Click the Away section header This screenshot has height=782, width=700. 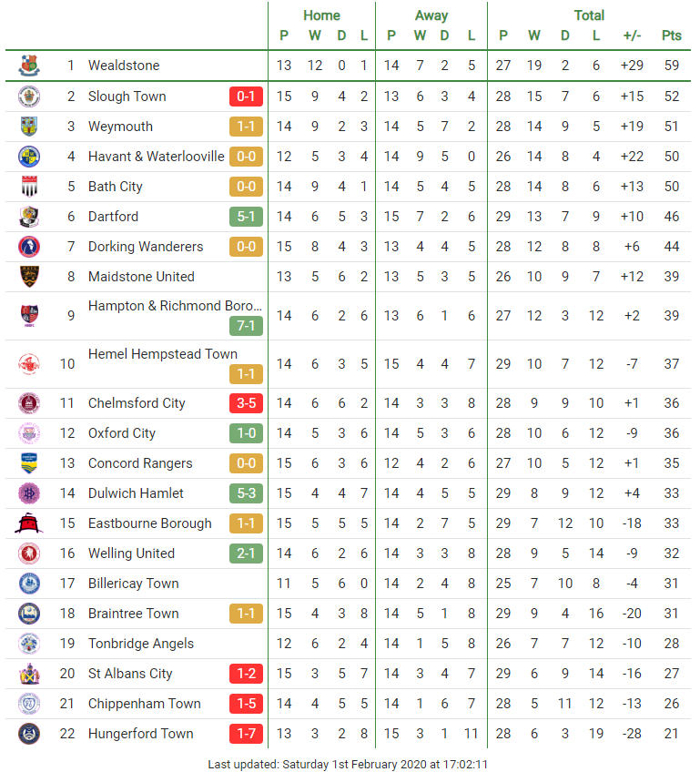click(x=431, y=15)
